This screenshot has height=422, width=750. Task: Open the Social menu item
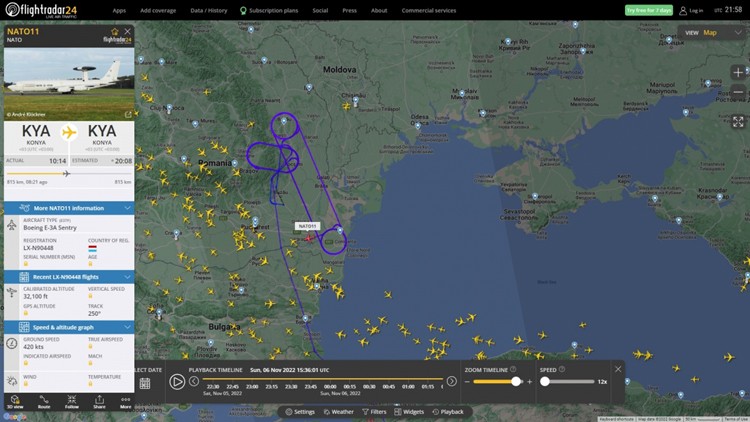320,11
